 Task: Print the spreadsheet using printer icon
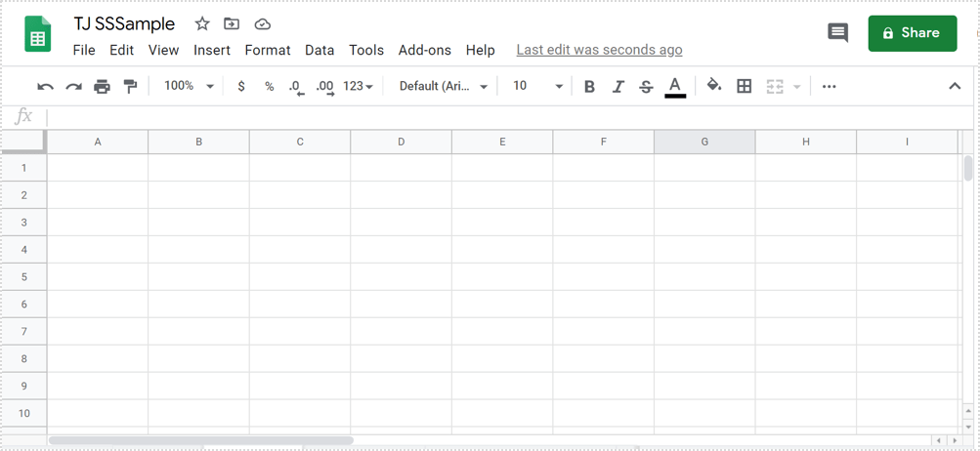102,87
